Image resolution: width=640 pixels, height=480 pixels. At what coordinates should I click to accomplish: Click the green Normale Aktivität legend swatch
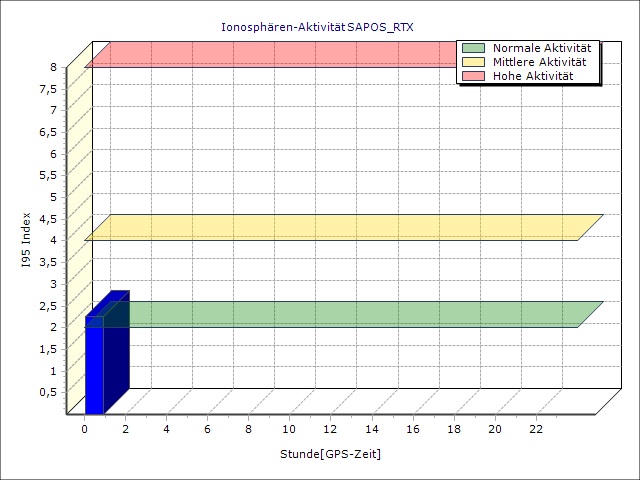473,48
